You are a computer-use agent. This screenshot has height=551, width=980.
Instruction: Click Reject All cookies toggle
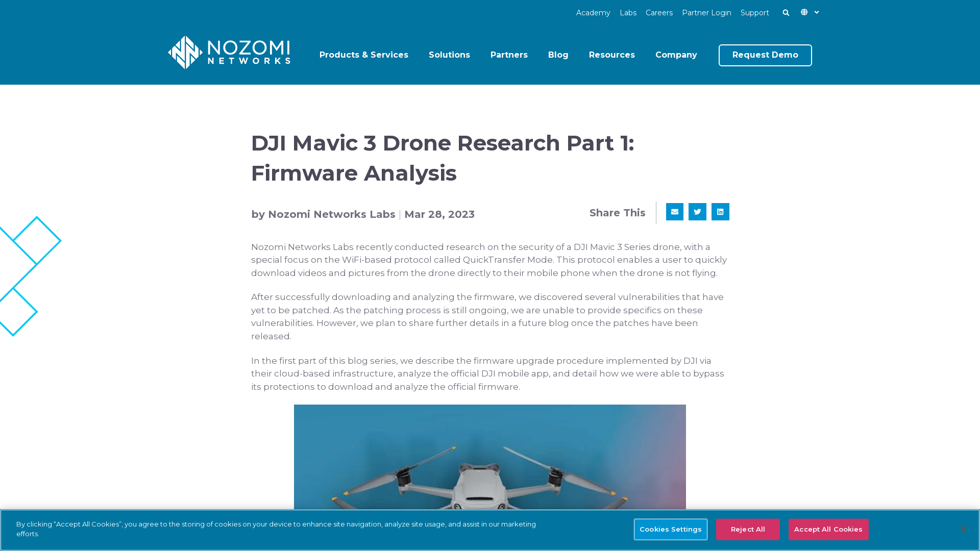pos(748,530)
